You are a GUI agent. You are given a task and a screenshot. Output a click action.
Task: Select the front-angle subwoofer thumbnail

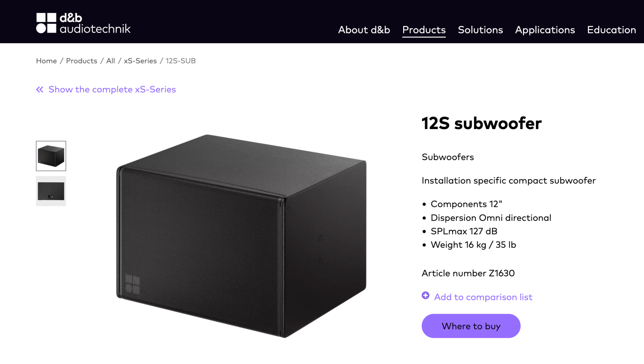tap(51, 156)
